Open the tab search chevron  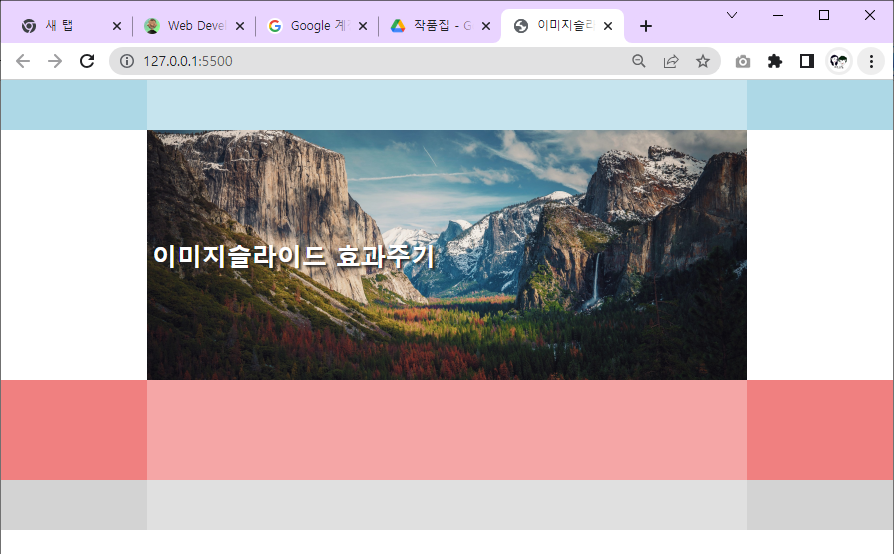[x=732, y=15]
